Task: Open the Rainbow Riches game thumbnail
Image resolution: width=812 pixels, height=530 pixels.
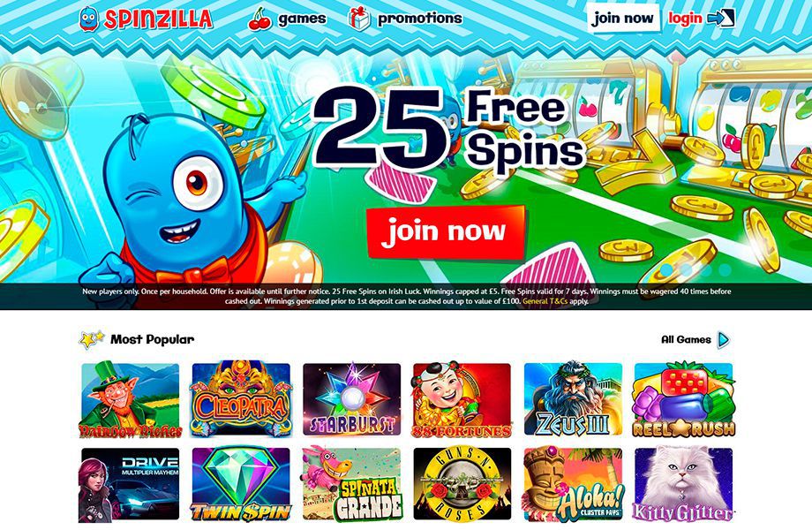Action: (x=131, y=399)
